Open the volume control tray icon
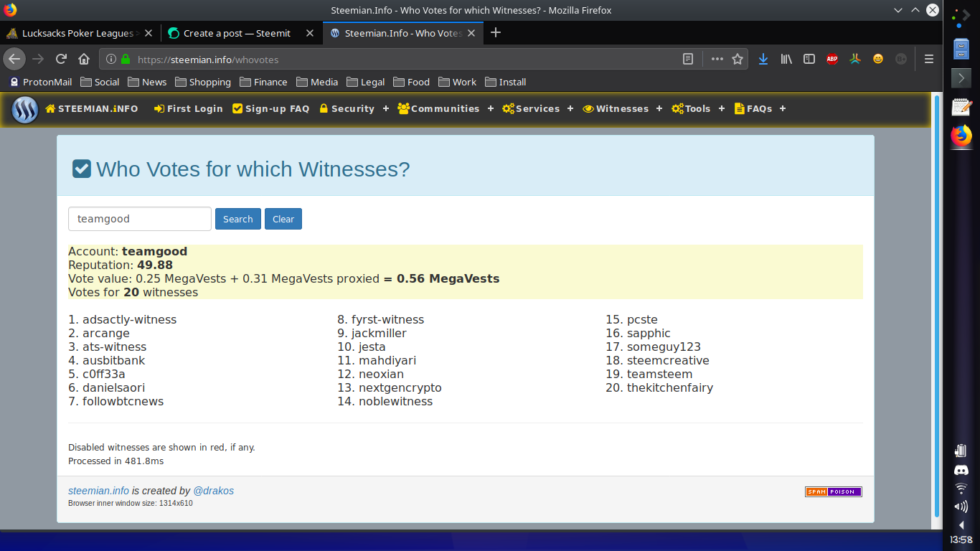This screenshot has height=551, width=980. pyautogui.click(x=961, y=507)
